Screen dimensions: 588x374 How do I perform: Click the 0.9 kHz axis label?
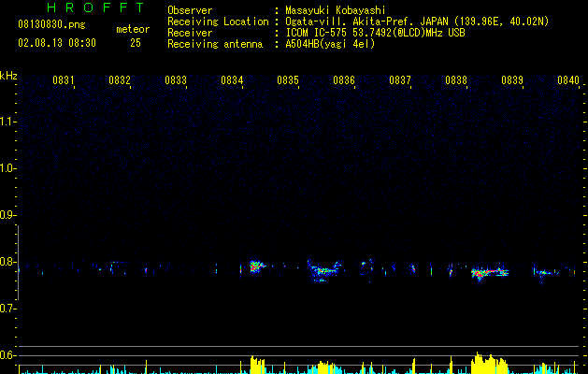pyautogui.click(x=7, y=215)
